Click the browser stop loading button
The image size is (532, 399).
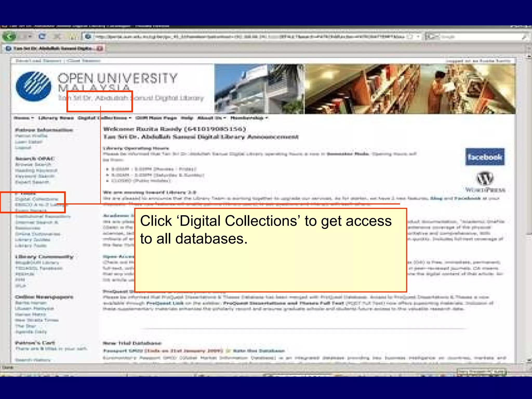click(58, 36)
